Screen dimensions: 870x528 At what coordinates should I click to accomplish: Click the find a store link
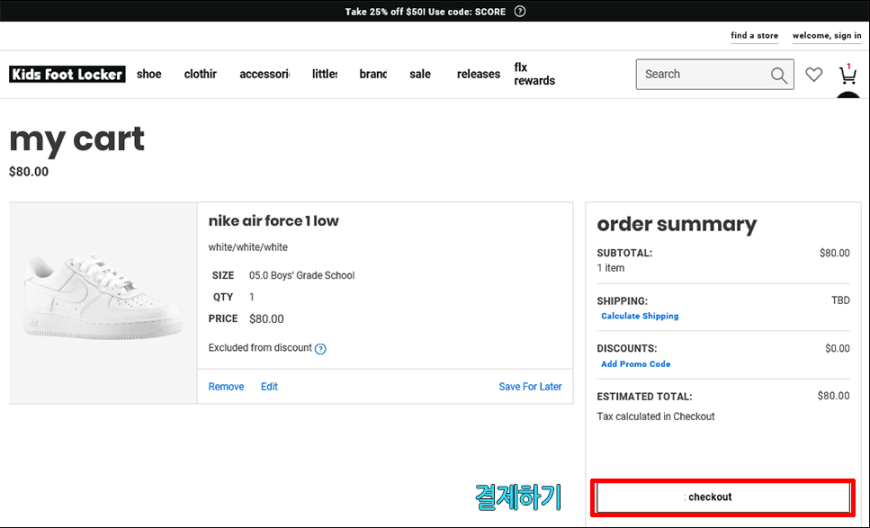(x=754, y=35)
